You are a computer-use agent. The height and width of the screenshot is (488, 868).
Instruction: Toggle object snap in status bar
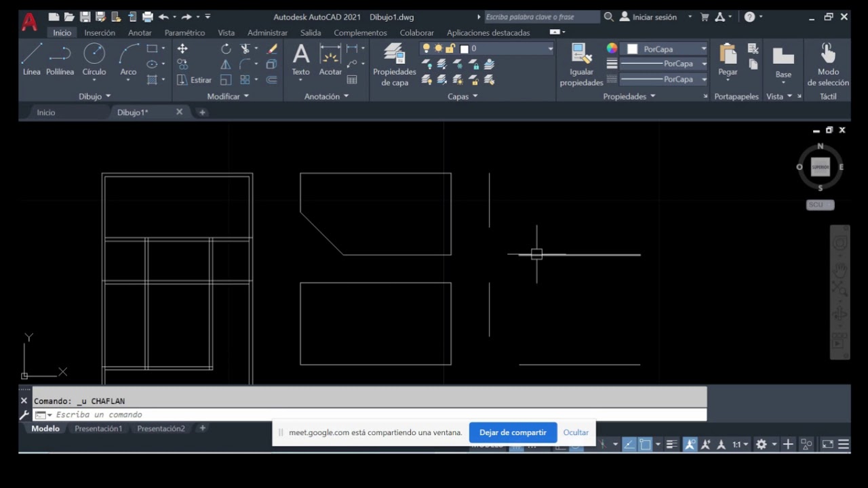(x=645, y=445)
